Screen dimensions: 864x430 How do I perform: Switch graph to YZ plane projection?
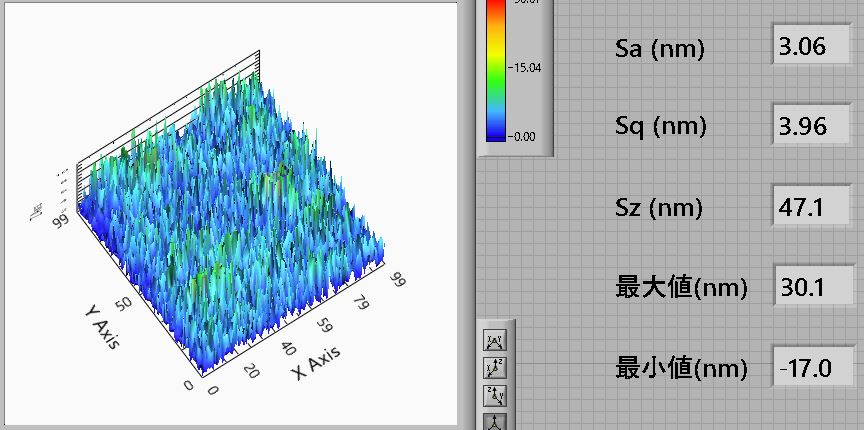tap(495, 395)
